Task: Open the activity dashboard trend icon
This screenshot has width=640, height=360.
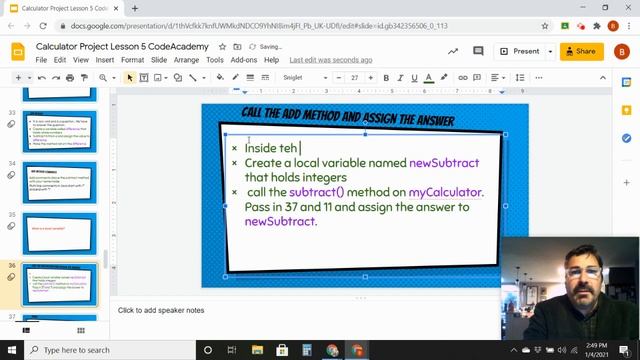Action: click(x=453, y=51)
